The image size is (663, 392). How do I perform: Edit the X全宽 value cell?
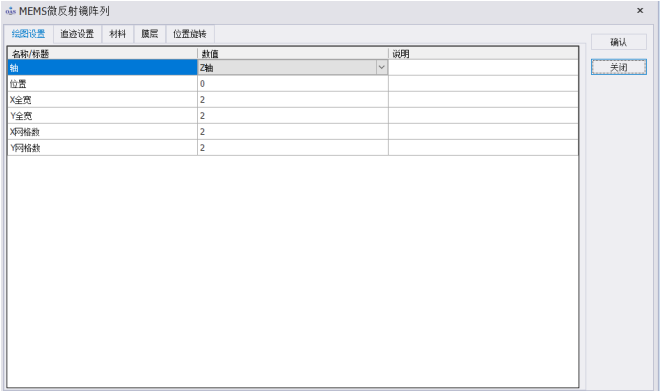pos(293,100)
